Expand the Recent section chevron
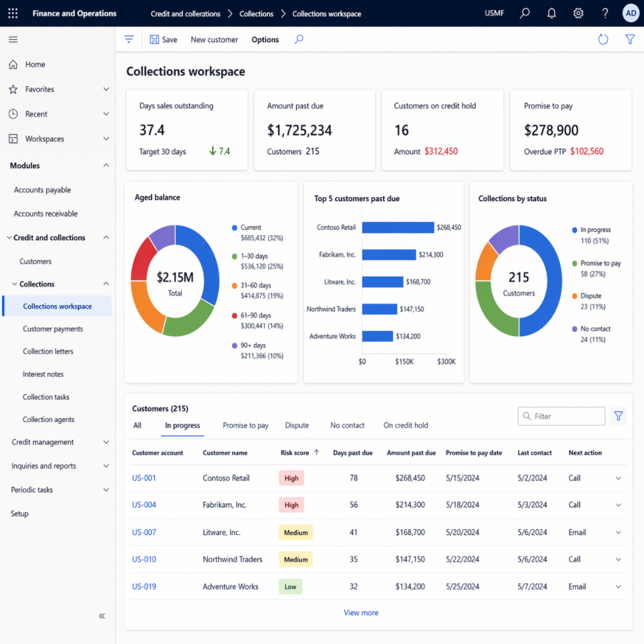 tap(106, 114)
